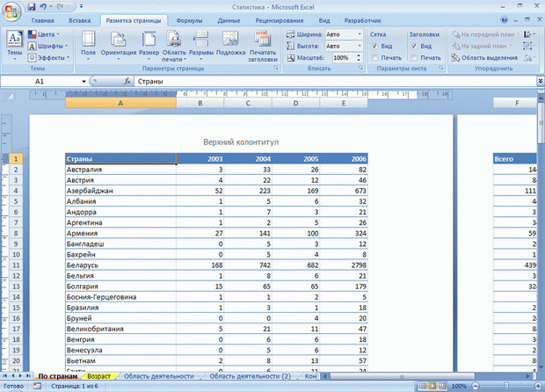Open the Темы (Themes) gallery
Viewport: 545px width, 392px height.
[x=15, y=42]
